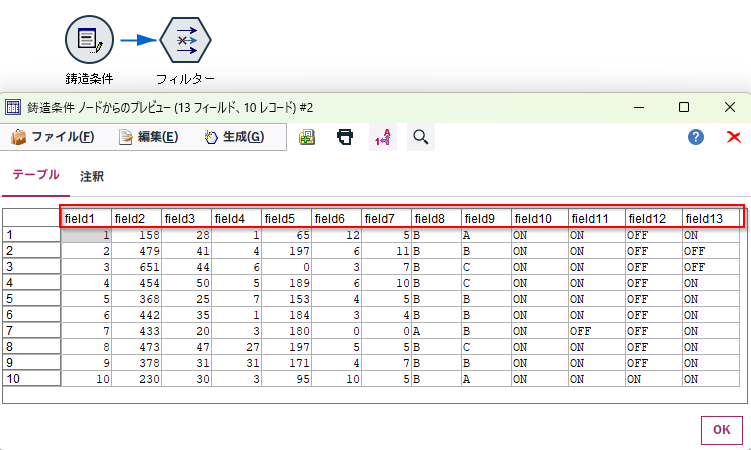Open the 生成(G) menu
Image resolution: width=751 pixels, height=450 pixels.
click(234, 137)
